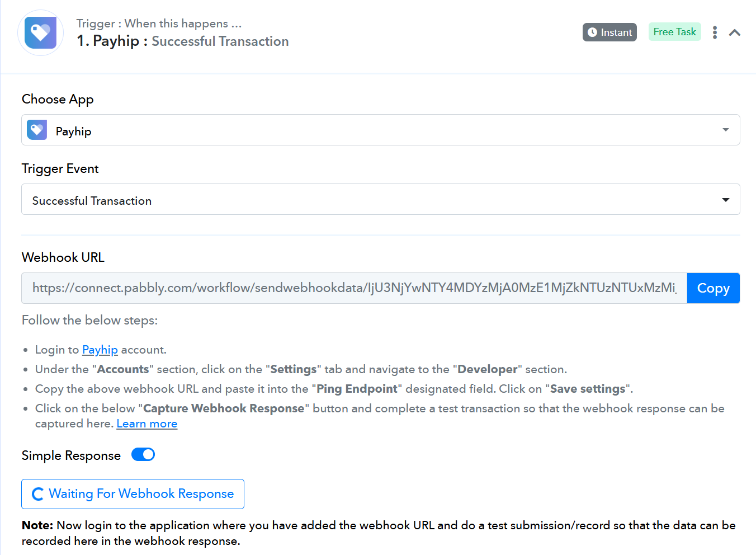
Task: Click Waiting For Webhook Response button
Action: coord(133,494)
